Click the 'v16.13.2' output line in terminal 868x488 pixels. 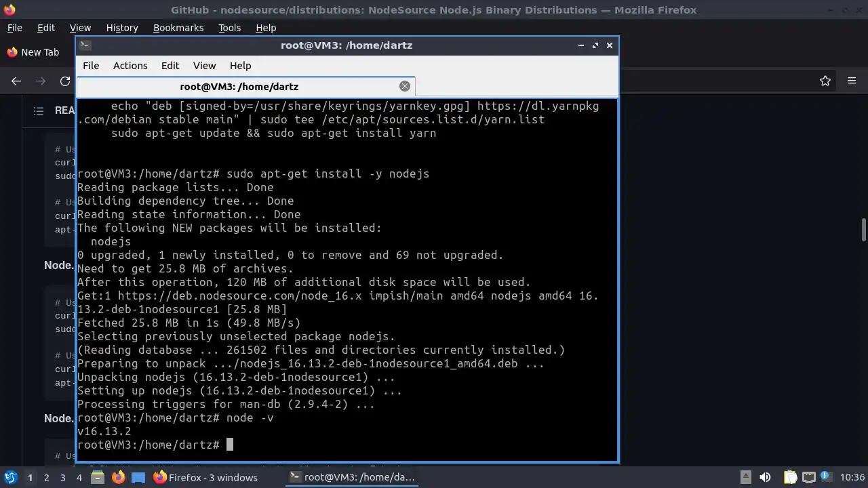pyautogui.click(x=104, y=431)
